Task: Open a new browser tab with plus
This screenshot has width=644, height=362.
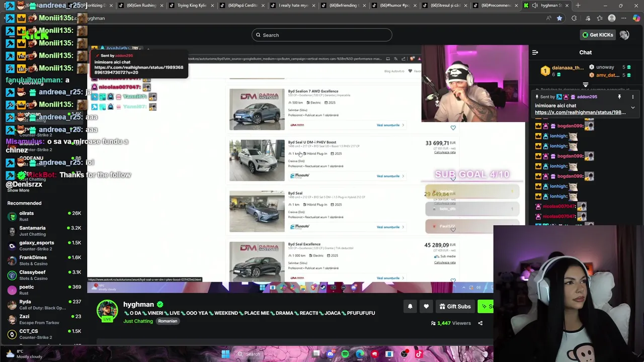Action: tap(578, 6)
